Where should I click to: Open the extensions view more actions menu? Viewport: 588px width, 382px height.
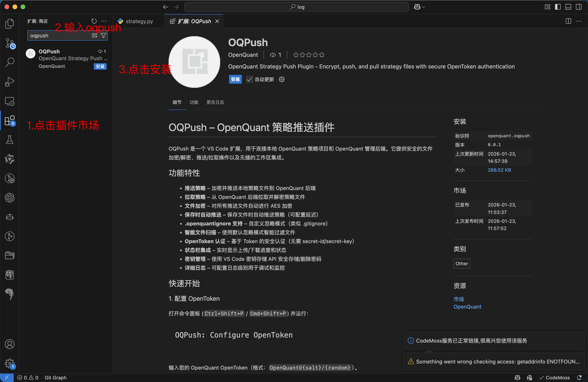(x=103, y=21)
